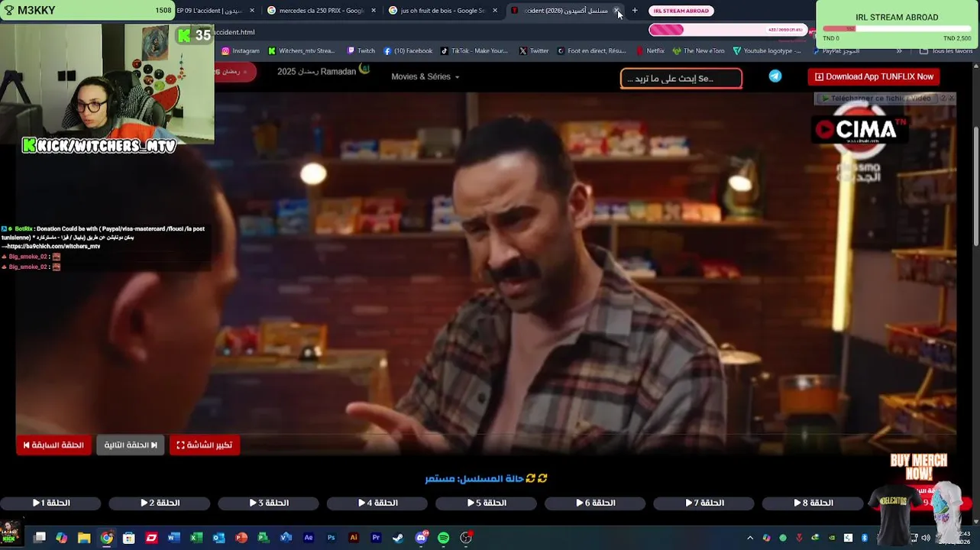980x550 pixels.
Task: Launch Premiere Pro from the taskbar
Action: [376, 538]
